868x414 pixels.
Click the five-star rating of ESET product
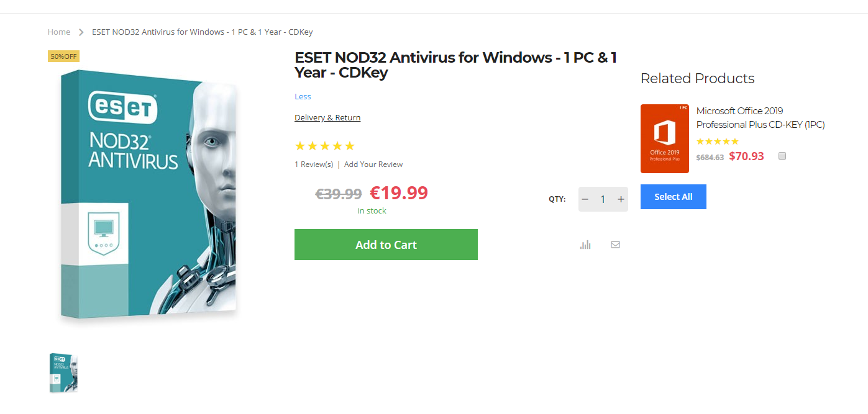pyautogui.click(x=324, y=146)
